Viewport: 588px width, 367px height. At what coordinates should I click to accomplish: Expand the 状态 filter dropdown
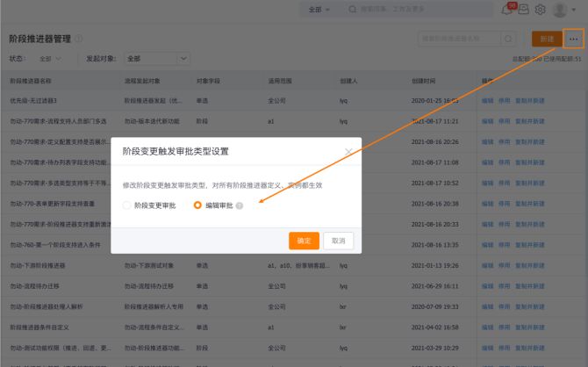(x=52, y=59)
